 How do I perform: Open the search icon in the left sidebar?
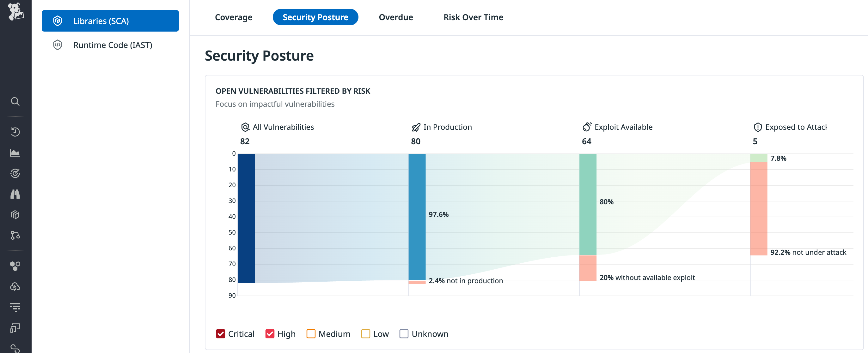coord(15,102)
